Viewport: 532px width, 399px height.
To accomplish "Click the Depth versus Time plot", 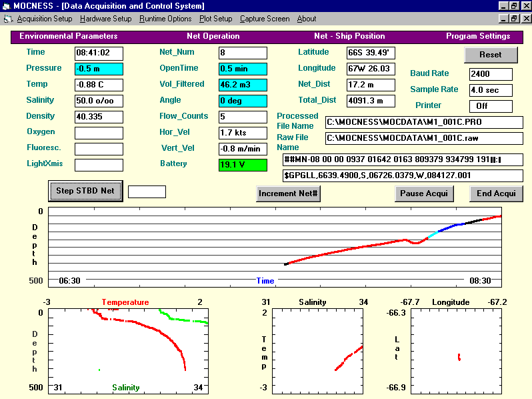I will coord(275,247).
